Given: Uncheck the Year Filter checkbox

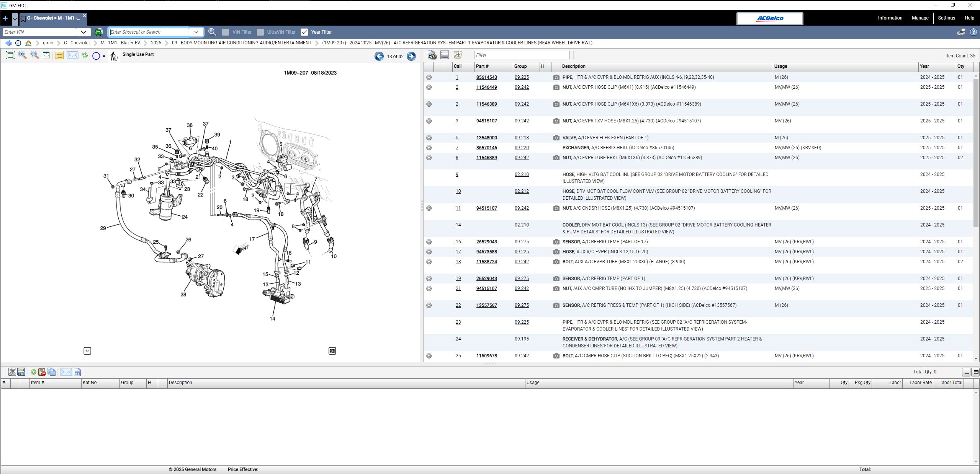Looking at the screenshot, I should point(304,32).
